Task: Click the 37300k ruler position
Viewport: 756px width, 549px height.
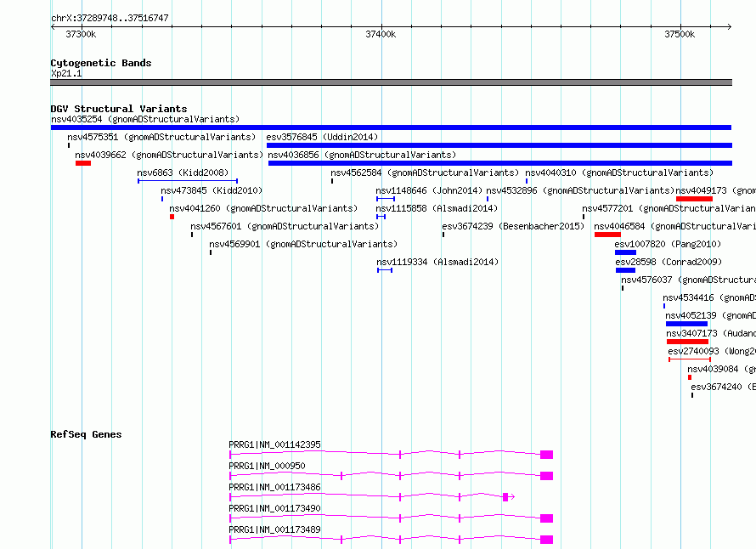Action: tap(81, 34)
